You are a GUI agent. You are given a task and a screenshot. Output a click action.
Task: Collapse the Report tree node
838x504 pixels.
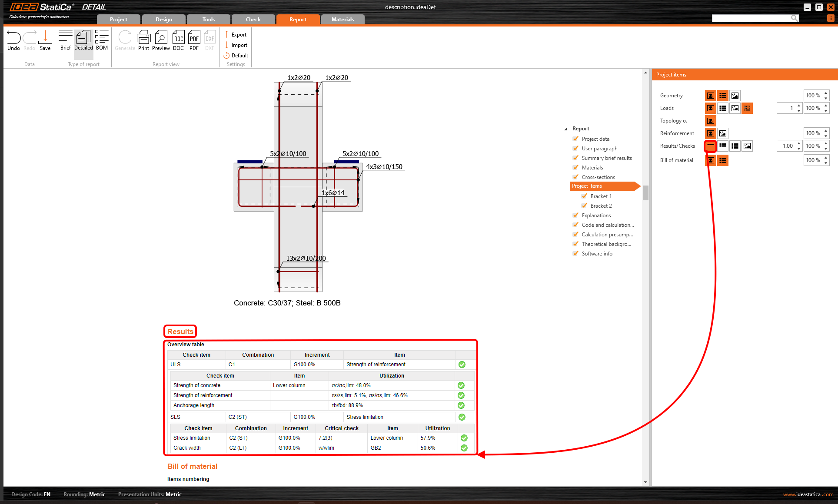click(x=565, y=129)
